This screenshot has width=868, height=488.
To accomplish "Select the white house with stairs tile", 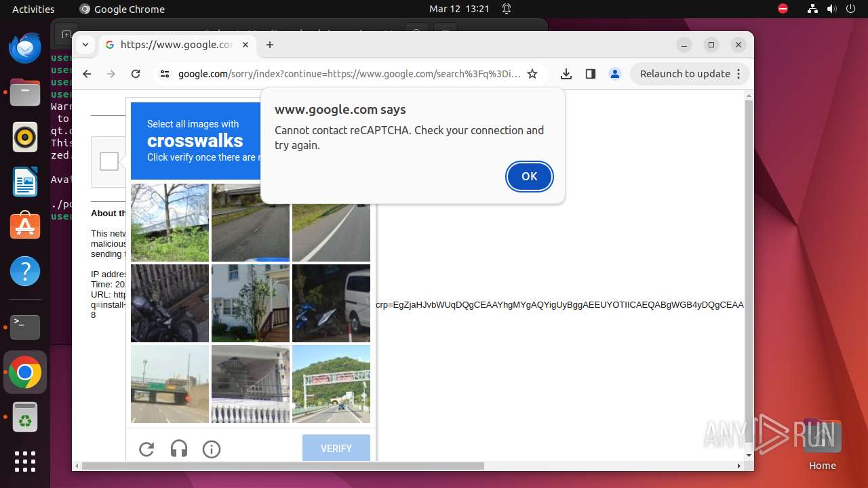I will pos(250,303).
